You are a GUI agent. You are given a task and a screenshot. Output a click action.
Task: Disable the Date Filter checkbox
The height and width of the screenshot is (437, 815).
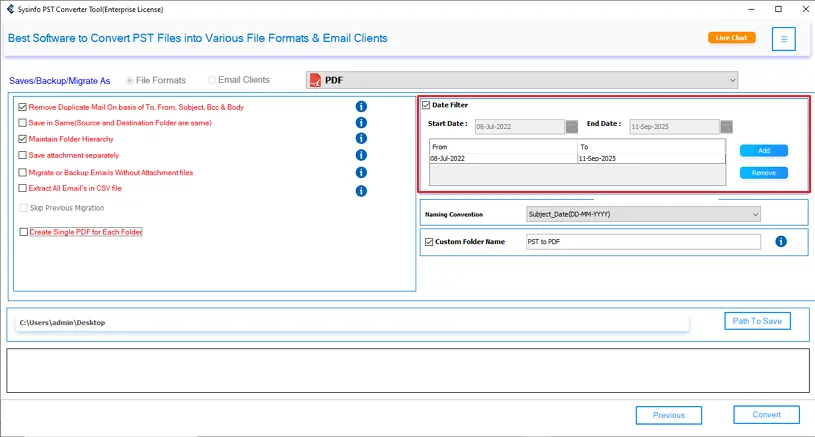426,105
